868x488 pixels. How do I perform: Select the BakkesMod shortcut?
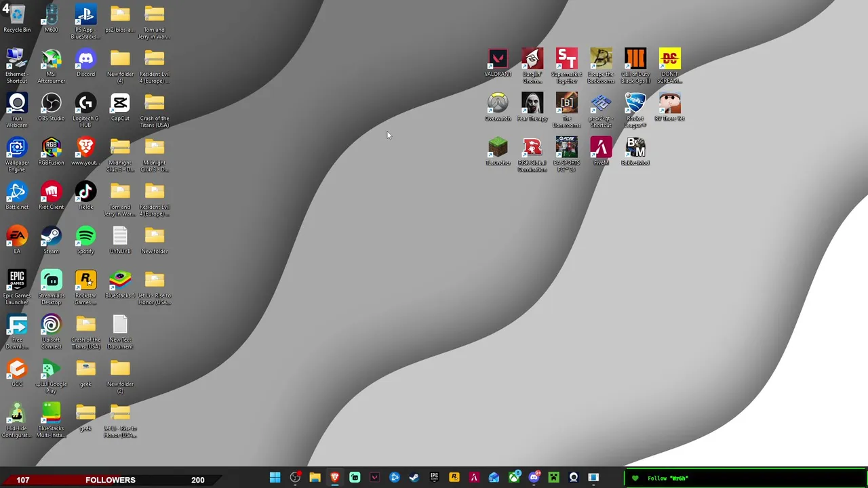pos(635,151)
